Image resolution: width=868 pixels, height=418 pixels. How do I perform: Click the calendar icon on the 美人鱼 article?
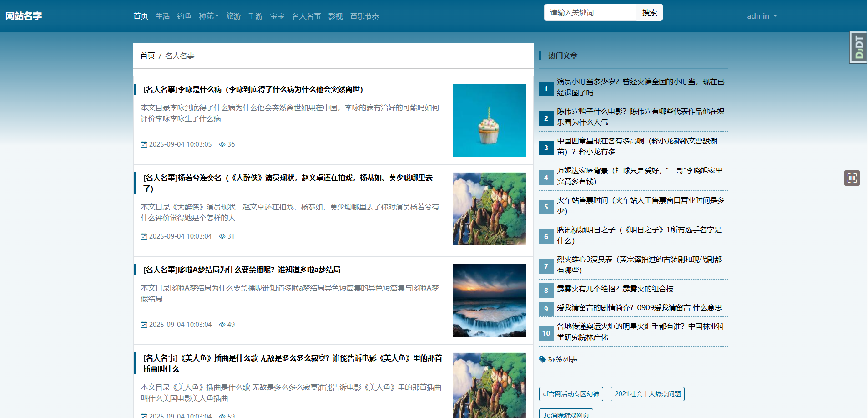click(x=144, y=415)
